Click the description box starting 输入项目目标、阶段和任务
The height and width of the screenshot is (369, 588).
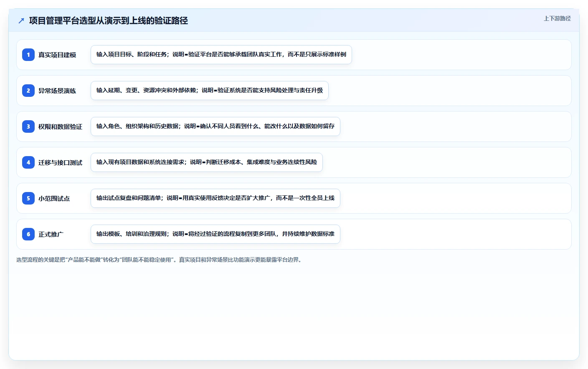[x=221, y=55]
